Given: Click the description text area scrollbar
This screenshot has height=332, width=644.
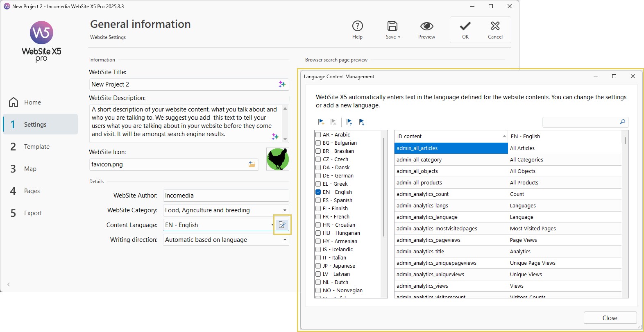Looking at the screenshot, I should (285, 123).
